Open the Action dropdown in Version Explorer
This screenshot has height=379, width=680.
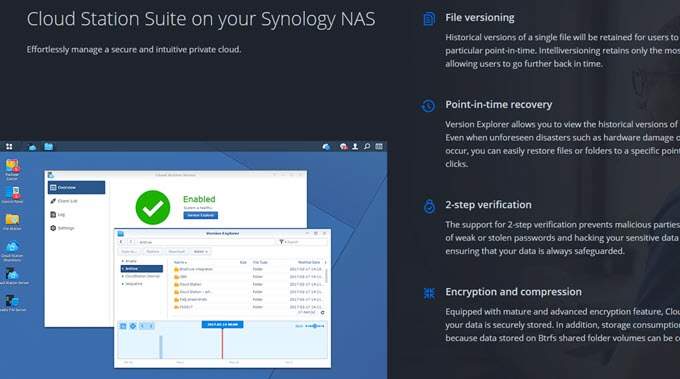click(200, 252)
